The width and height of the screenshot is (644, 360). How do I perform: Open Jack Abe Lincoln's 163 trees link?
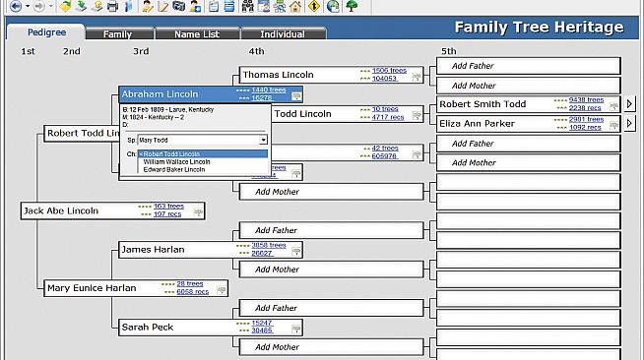pos(168,207)
